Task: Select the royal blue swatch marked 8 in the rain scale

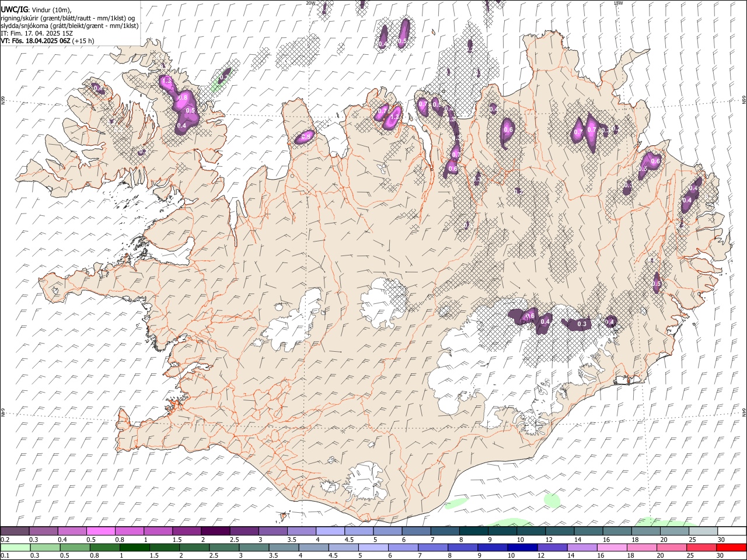Action: [x=463, y=547]
